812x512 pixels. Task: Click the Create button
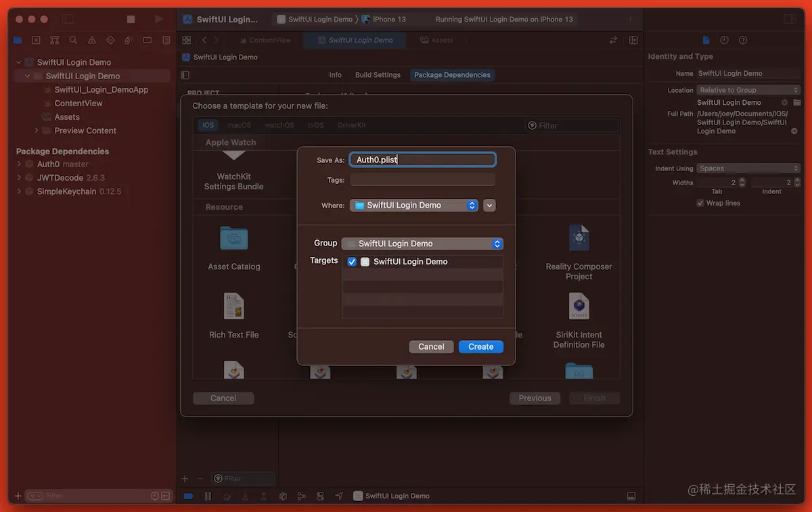point(481,347)
